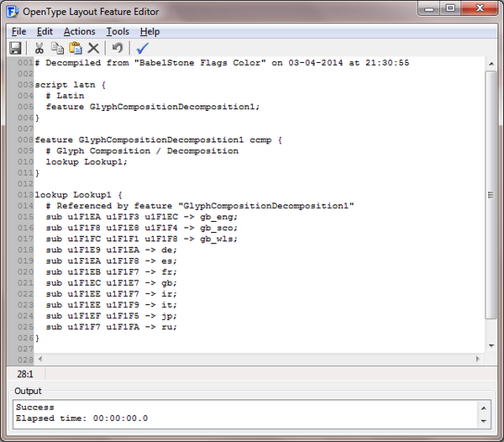The height and width of the screenshot is (442, 504).
Task: Click the Output panel scroll down arrow
Action: pos(484,421)
